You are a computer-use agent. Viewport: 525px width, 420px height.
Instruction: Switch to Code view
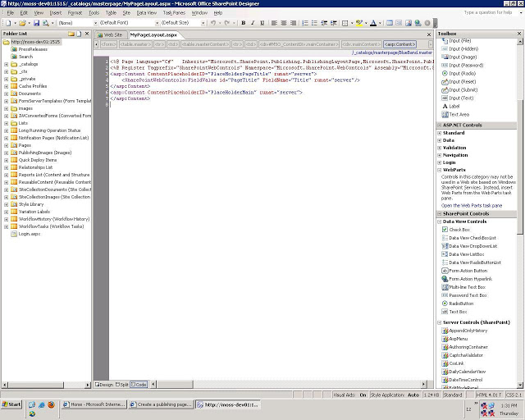pos(139,385)
